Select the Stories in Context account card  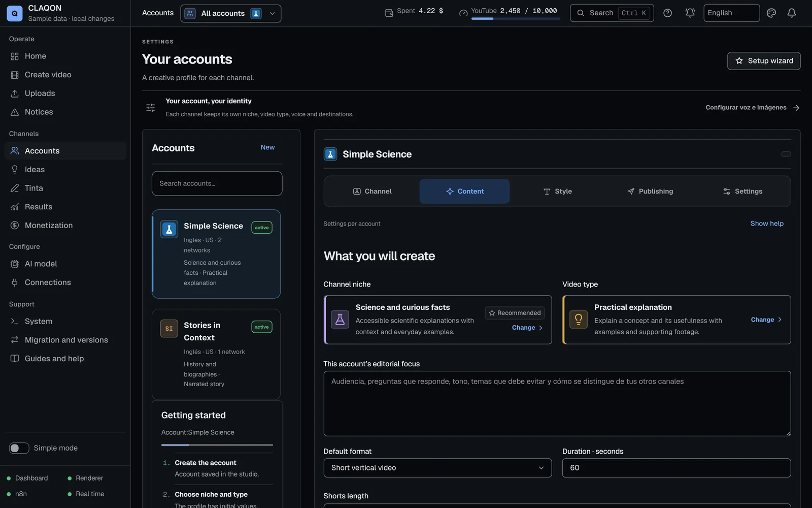pos(216,355)
